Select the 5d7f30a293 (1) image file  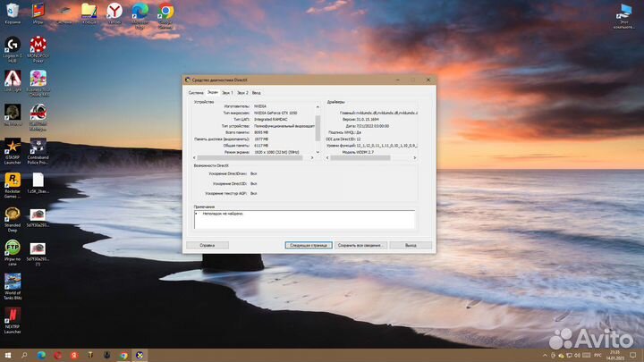[x=38, y=253]
